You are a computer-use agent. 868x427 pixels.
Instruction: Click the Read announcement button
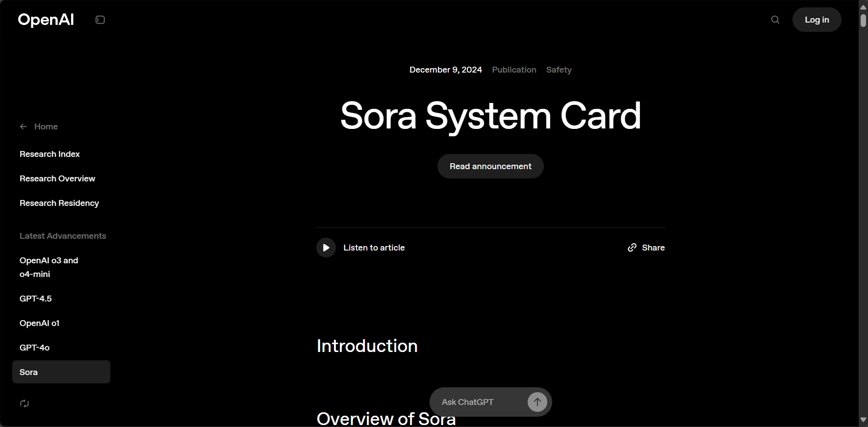click(x=490, y=166)
